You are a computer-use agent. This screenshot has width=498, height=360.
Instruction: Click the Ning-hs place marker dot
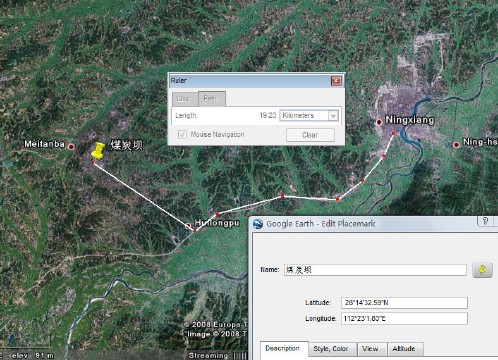tap(456, 145)
